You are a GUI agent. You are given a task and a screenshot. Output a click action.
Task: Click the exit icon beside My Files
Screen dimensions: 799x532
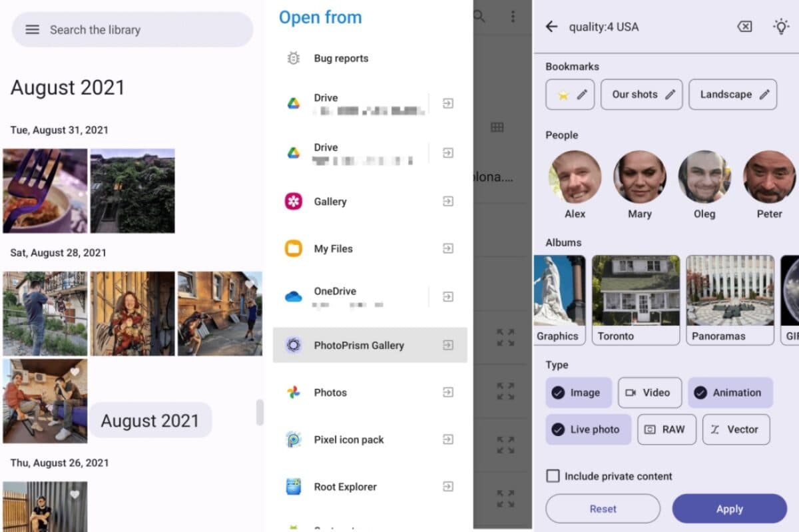(x=448, y=248)
